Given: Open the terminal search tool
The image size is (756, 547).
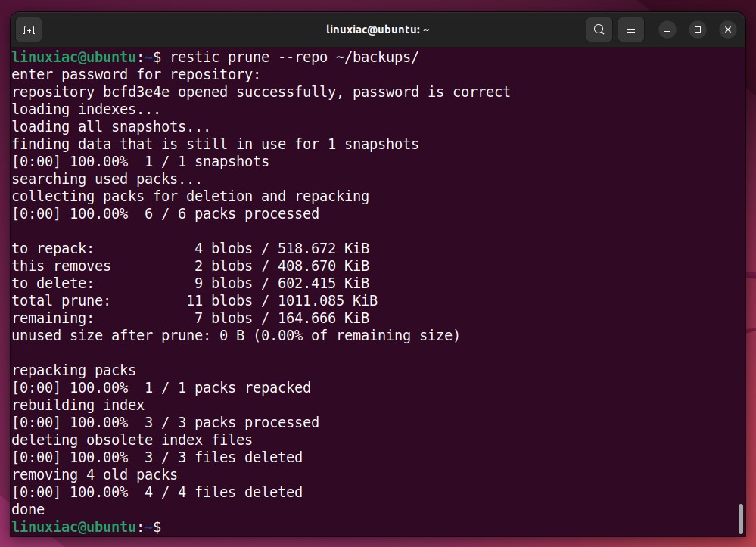Looking at the screenshot, I should pos(599,30).
